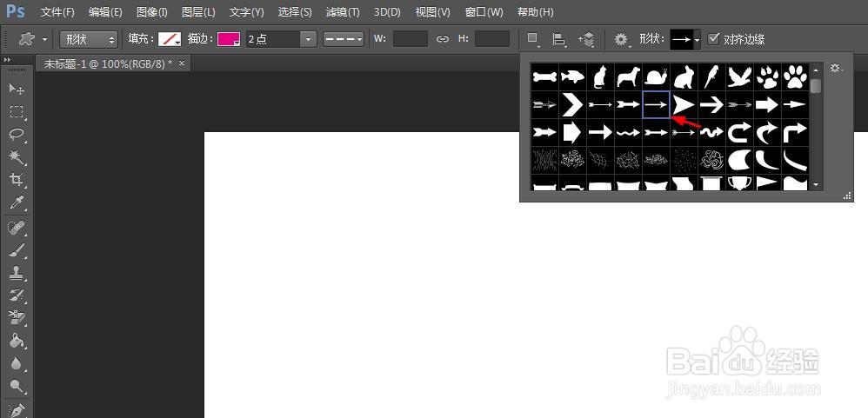
Task: Open geometry options gear in options bar
Action: click(622, 39)
